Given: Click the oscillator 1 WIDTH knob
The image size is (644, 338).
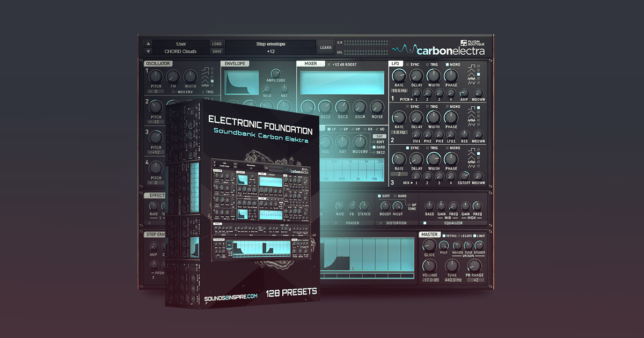Looking at the screenshot, I should coord(191,76).
